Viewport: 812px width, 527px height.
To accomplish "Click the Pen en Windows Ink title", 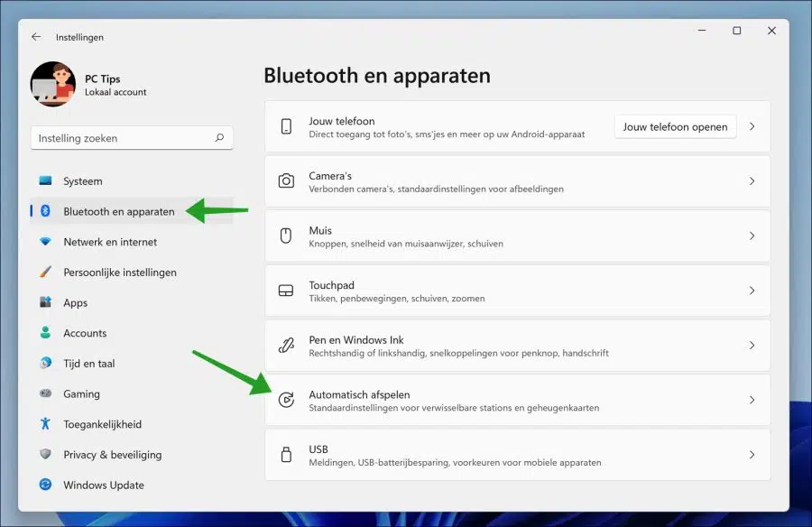I will coord(356,340).
